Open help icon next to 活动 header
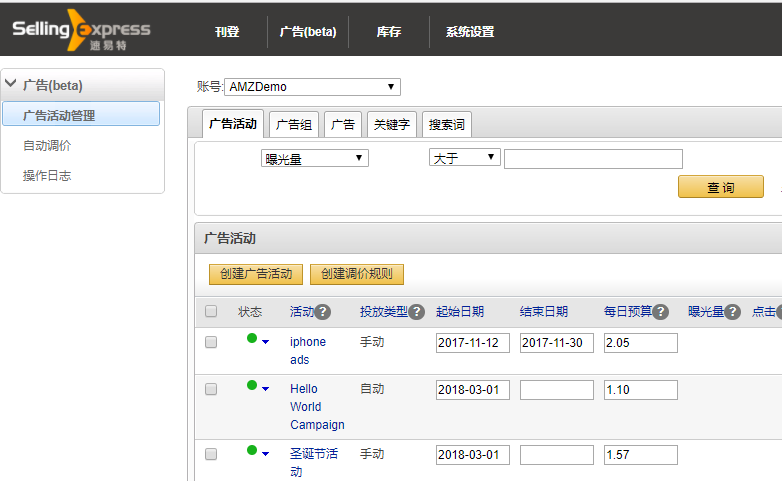This screenshot has width=782, height=481. pyautogui.click(x=323, y=312)
